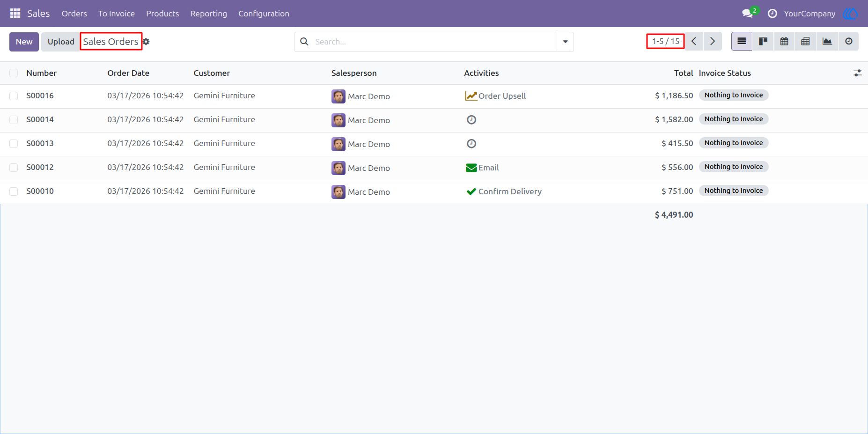Open the Orders menu
Viewport: 868px width, 434px height.
(x=74, y=14)
